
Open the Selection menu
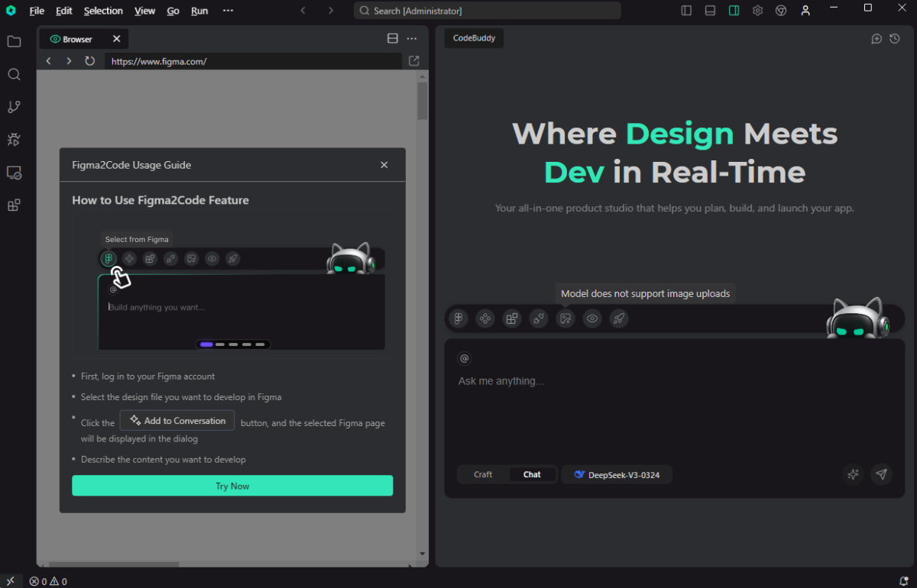point(103,11)
